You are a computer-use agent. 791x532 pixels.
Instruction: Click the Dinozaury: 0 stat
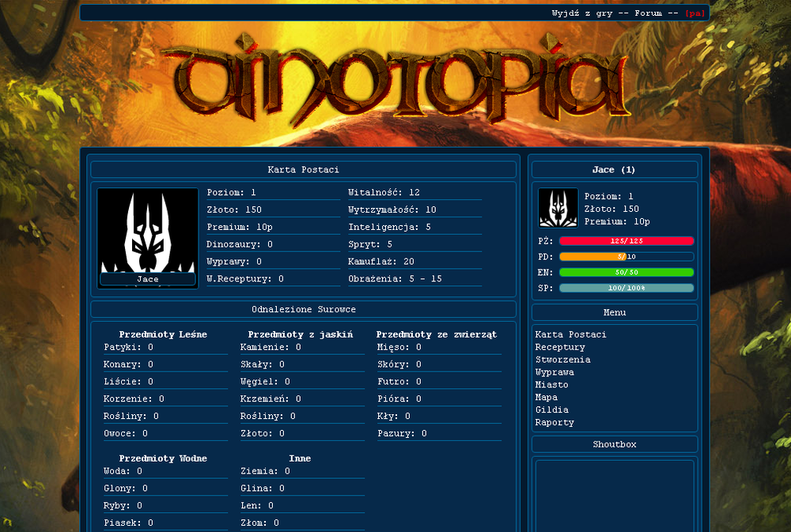(274, 244)
